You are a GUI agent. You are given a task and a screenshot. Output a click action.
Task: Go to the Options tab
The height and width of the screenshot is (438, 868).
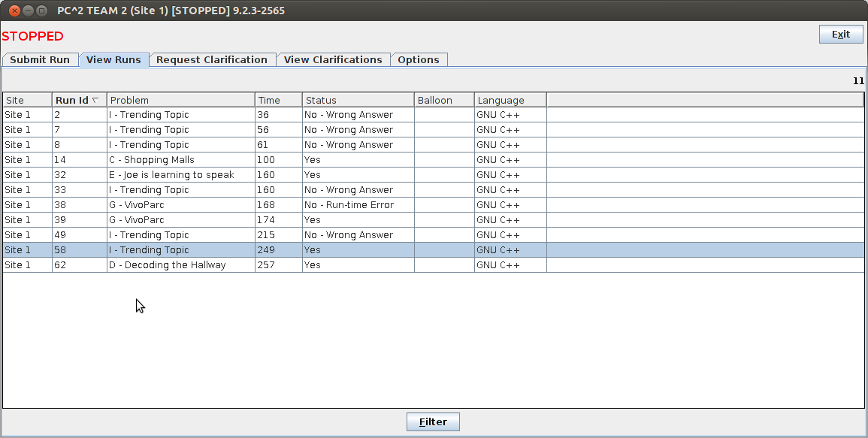[x=419, y=60]
